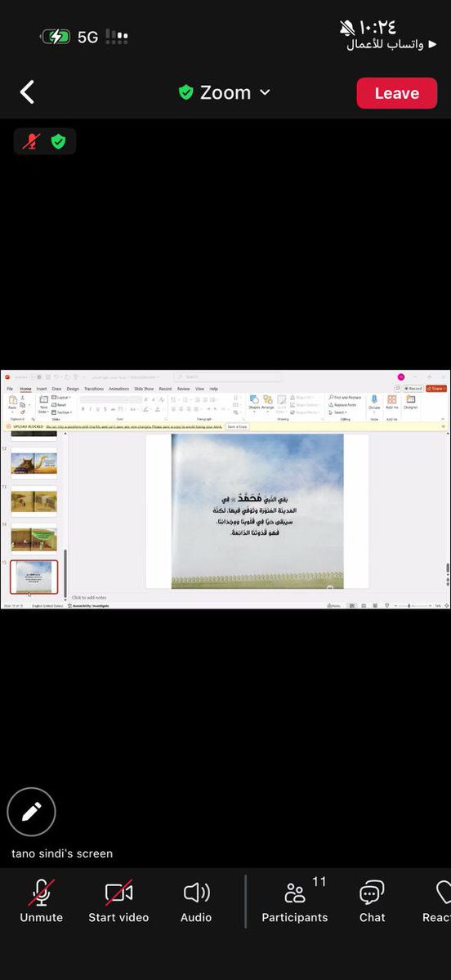Leave the Zoom meeting
This screenshot has height=980, width=451.
pyautogui.click(x=396, y=93)
